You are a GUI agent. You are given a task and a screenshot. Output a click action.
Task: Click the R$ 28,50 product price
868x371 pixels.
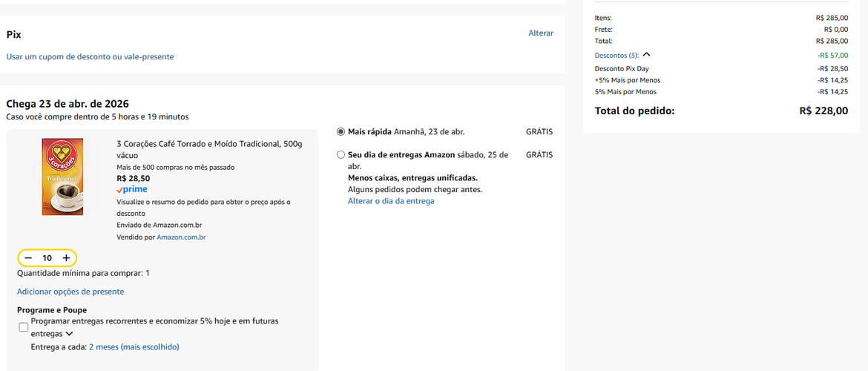tap(134, 178)
